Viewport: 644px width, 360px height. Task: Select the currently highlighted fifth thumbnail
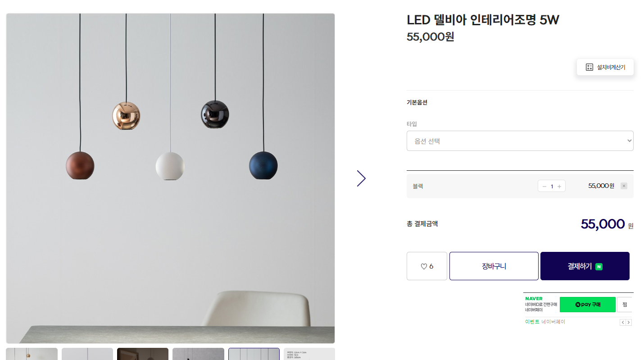click(254, 354)
